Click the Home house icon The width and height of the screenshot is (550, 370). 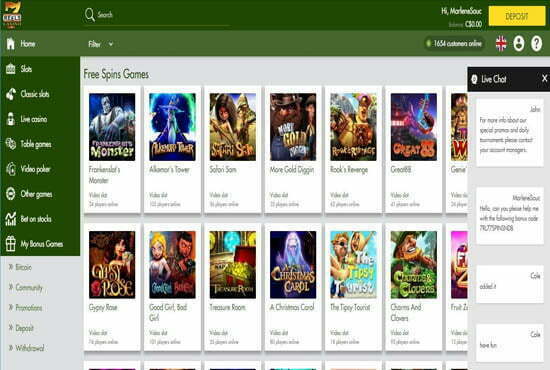pos(11,44)
